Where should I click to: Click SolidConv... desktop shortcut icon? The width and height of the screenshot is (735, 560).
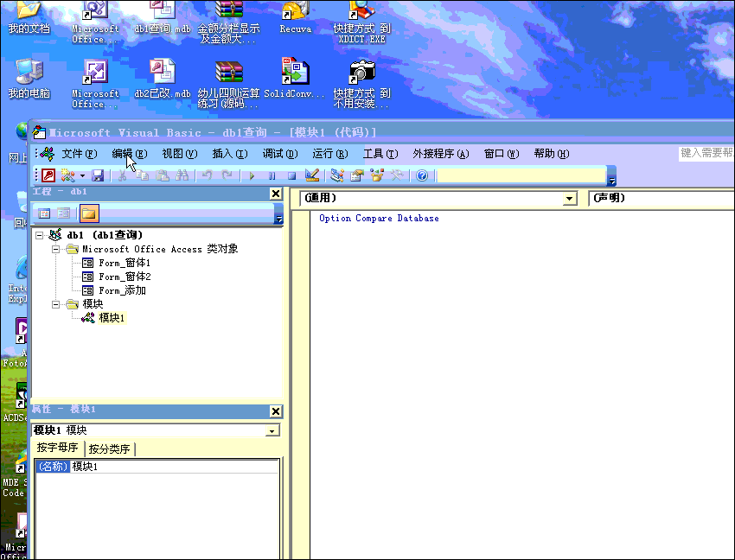[x=294, y=79]
